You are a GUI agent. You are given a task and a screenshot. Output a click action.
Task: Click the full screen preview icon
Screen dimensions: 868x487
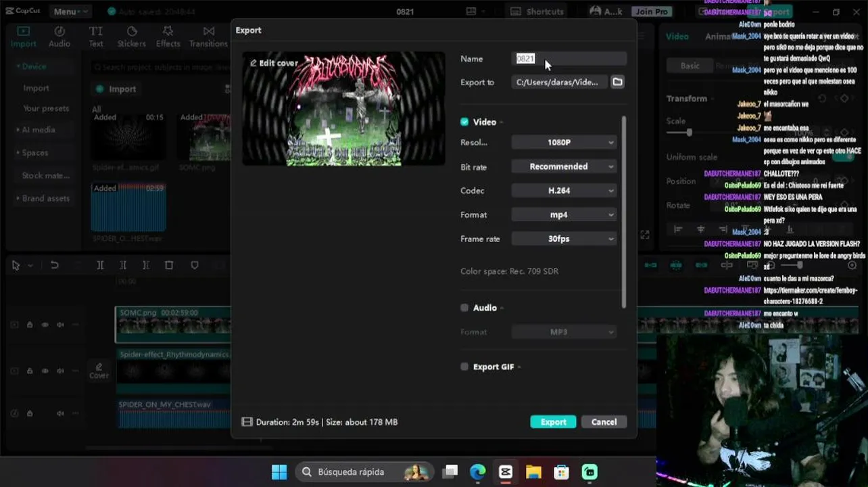[x=645, y=235]
